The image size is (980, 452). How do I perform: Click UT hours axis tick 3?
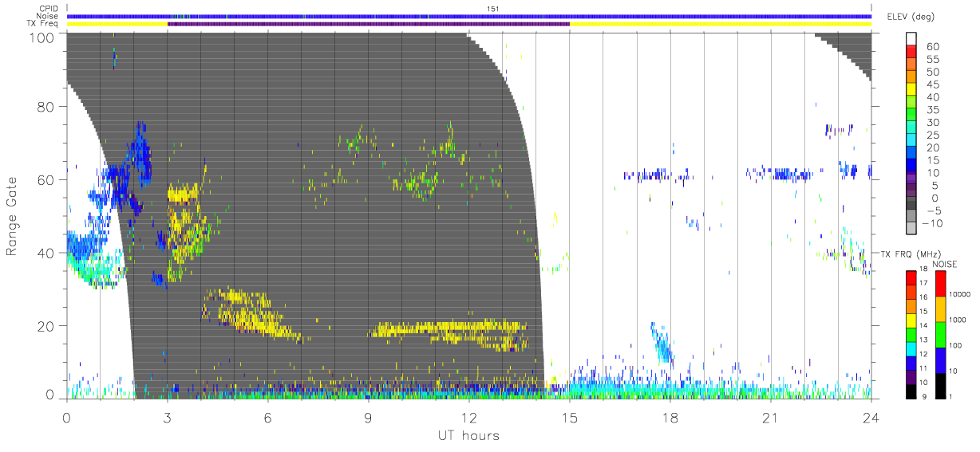click(x=168, y=417)
